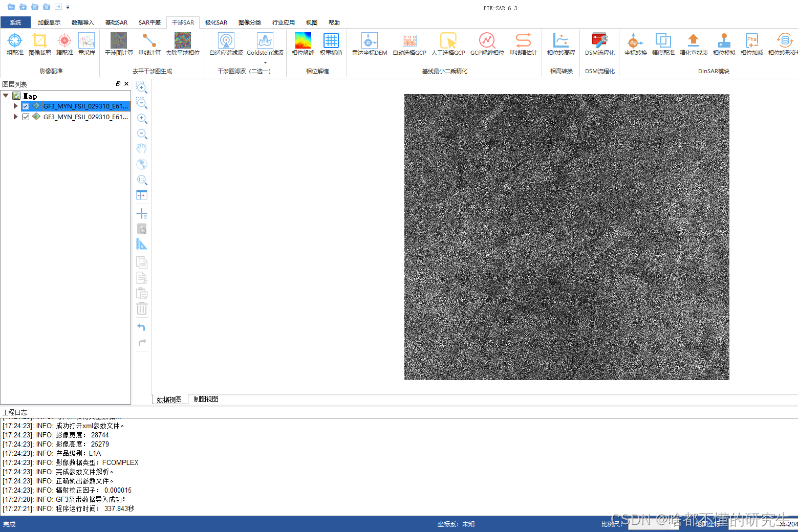Open the 图像分类 ribbon tab
The image size is (798, 532).
(250, 23)
